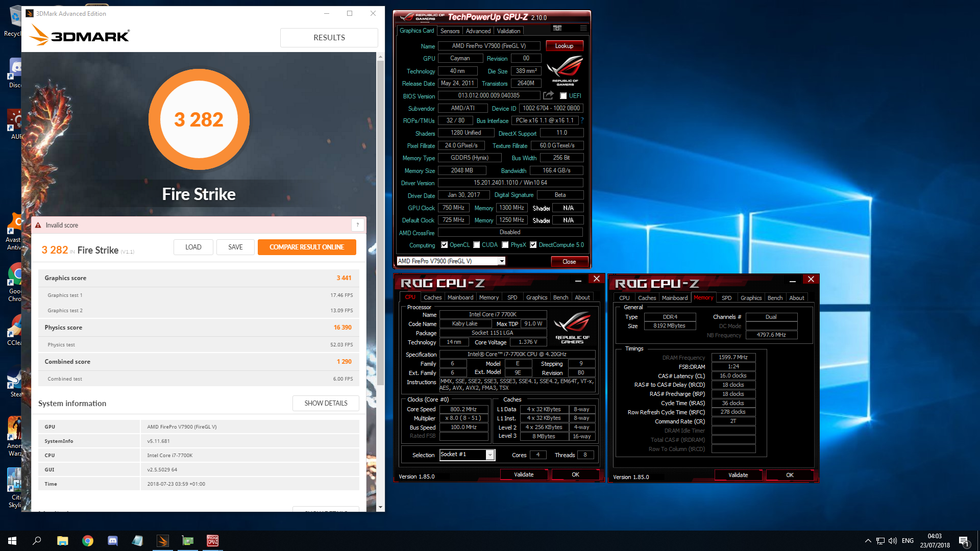980x551 pixels.
Task: Toggle the CUDA checkbox
Action: pyautogui.click(x=477, y=245)
